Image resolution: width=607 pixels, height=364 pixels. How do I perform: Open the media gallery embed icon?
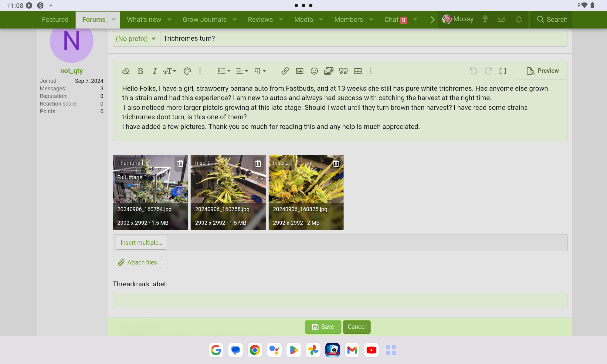coord(329,71)
